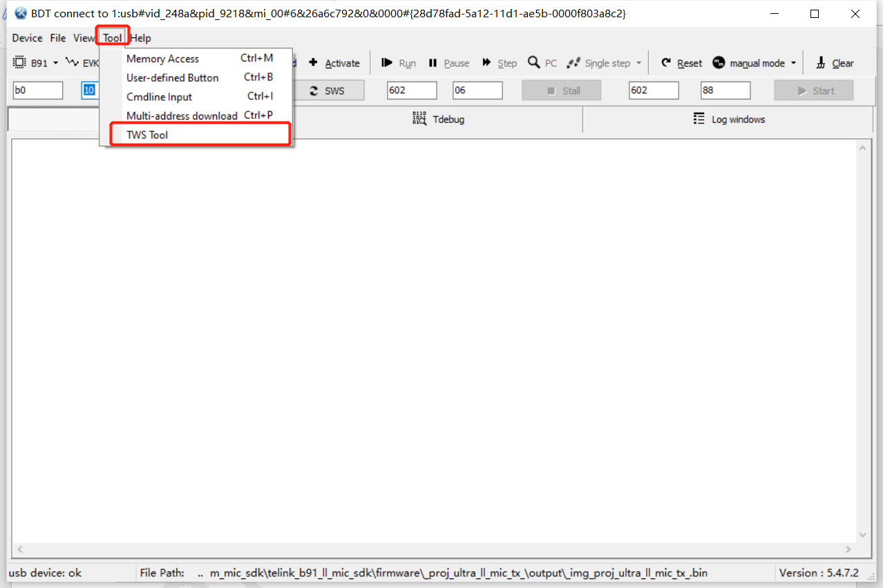
Task: Click the Clear brush icon
Action: coord(821,63)
